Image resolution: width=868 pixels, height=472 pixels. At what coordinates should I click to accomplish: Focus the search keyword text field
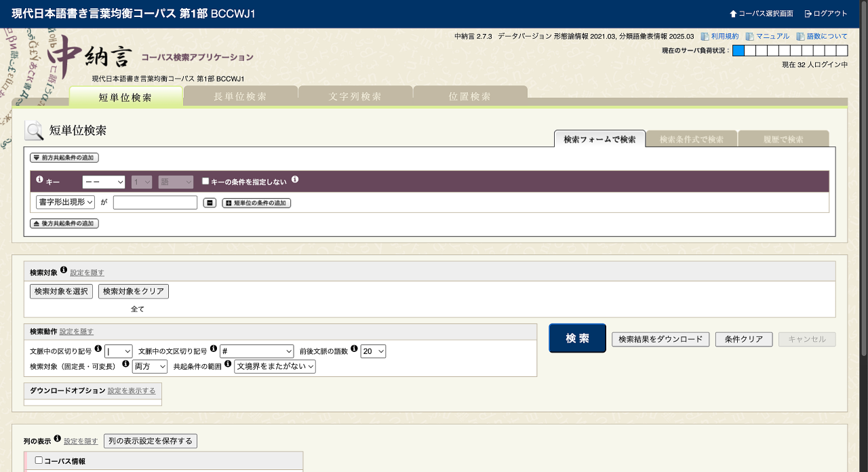click(155, 202)
